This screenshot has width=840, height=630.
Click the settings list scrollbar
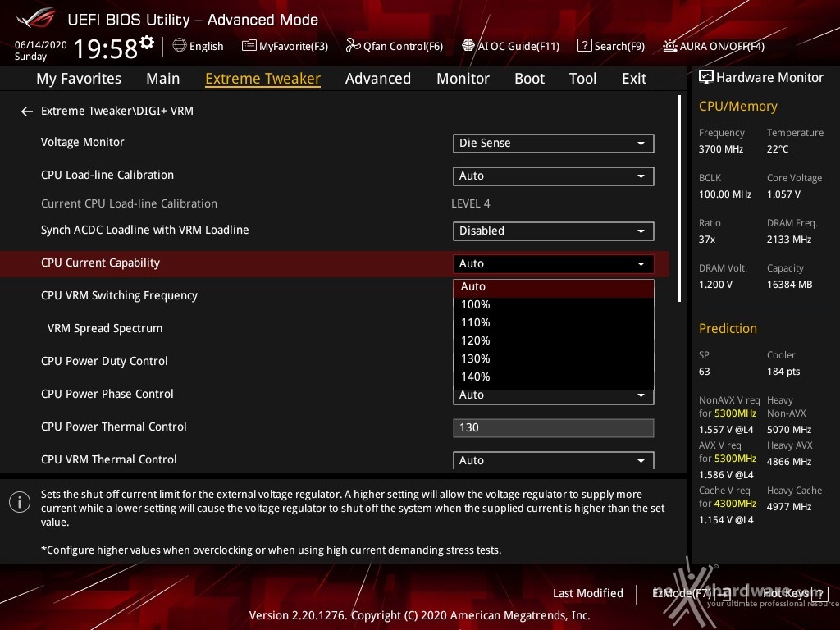point(679,199)
